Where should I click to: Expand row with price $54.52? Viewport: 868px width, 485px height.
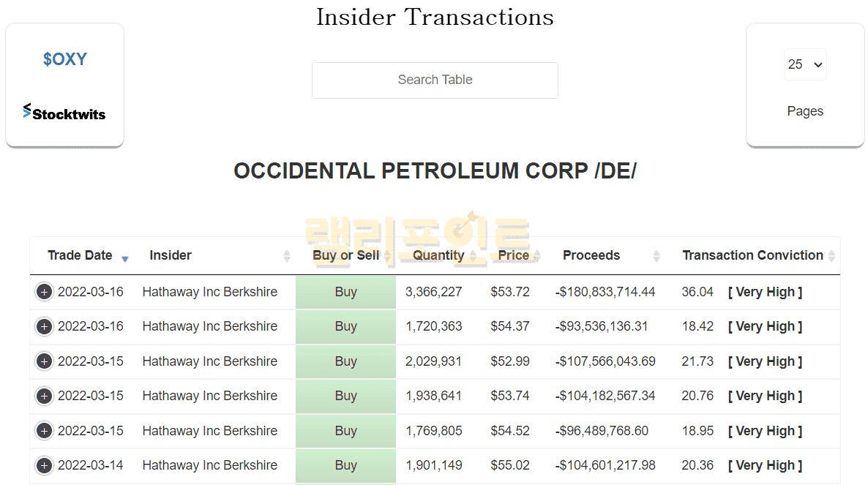coord(44,431)
